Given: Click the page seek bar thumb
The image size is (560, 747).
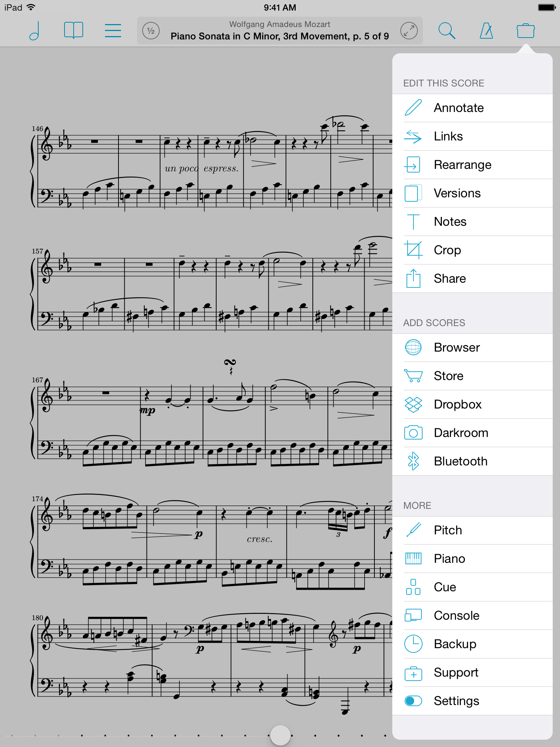Looking at the screenshot, I should [280, 735].
